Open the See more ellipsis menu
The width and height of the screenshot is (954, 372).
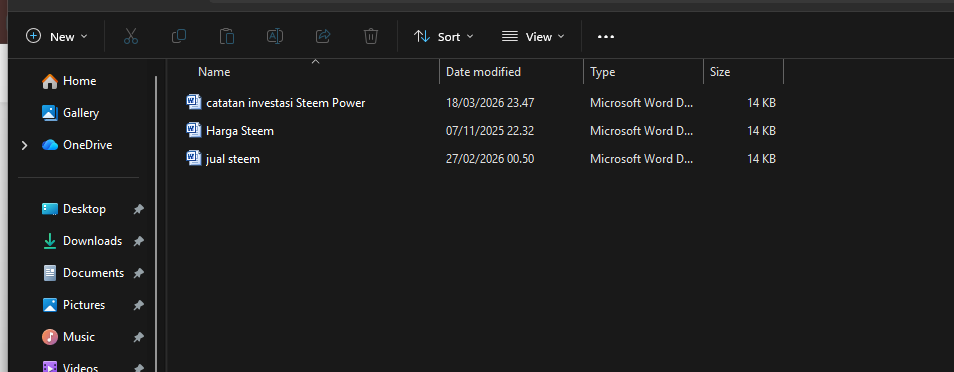pyautogui.click(x=605, y=37)
